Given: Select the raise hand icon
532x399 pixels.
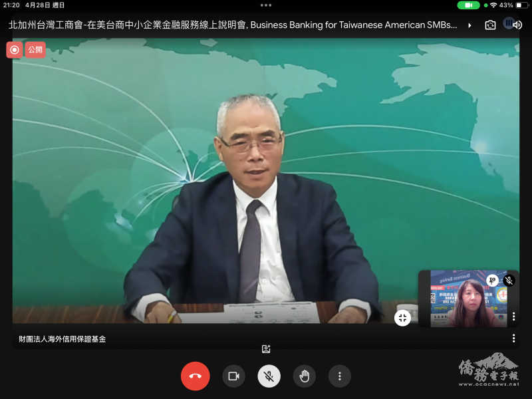Looking at the screenshot, I should tap(304, 376).
